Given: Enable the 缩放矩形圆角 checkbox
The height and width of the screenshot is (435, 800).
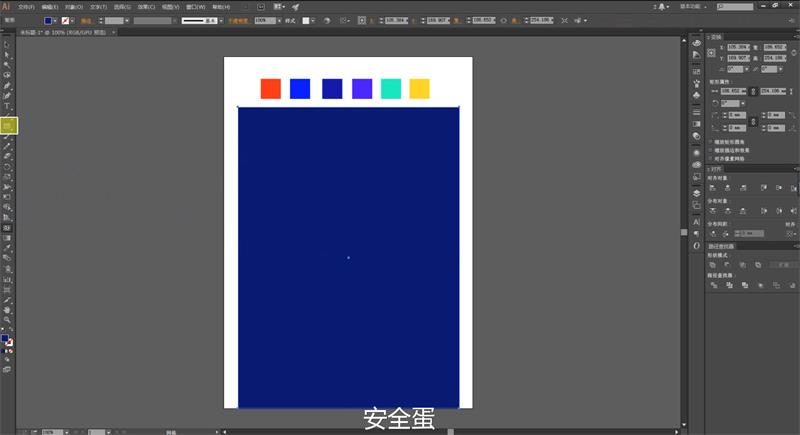Looking at the screenshot, I should coord(711,142).
